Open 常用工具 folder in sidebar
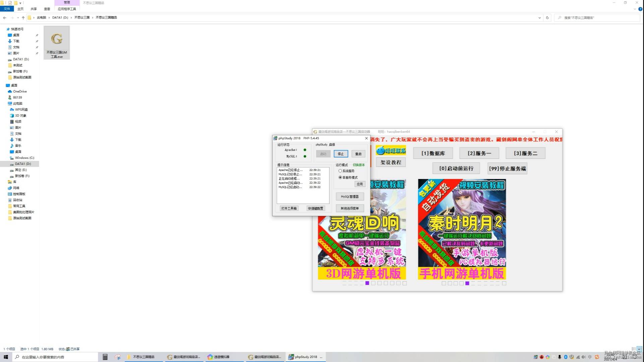Image resolution: width=644 pixels, height=362 pixels. [x=19, y=206]
